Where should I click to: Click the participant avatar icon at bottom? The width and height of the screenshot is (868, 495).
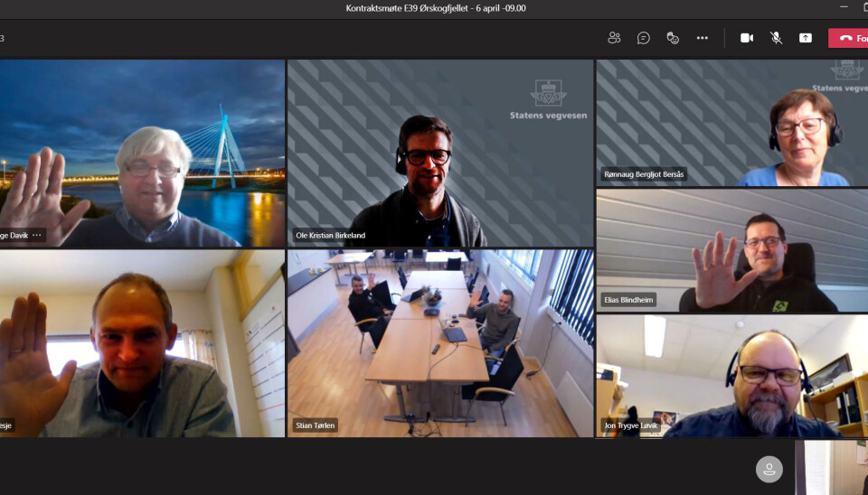(x=769, y=469)
